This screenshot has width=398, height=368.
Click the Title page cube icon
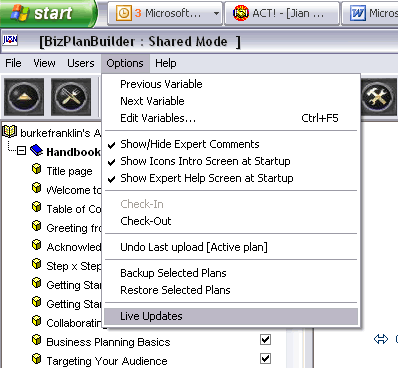(x=37, y=169)
